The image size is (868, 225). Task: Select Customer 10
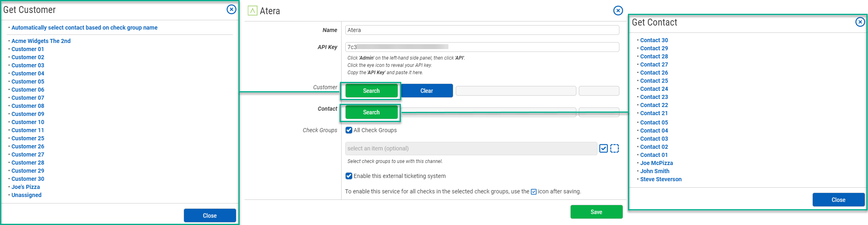28,122
